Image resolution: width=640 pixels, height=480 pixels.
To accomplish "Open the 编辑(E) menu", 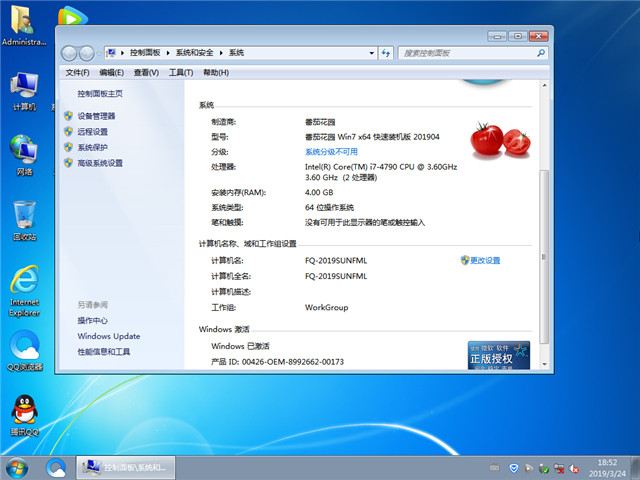I will 111,73.
